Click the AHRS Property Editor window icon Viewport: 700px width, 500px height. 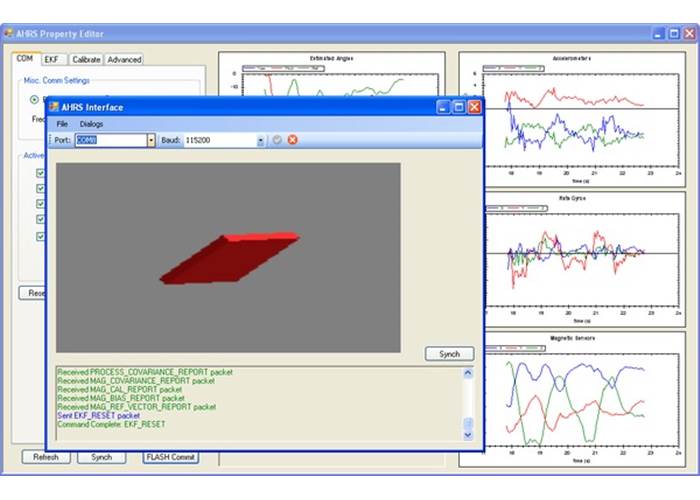point(7,34)
